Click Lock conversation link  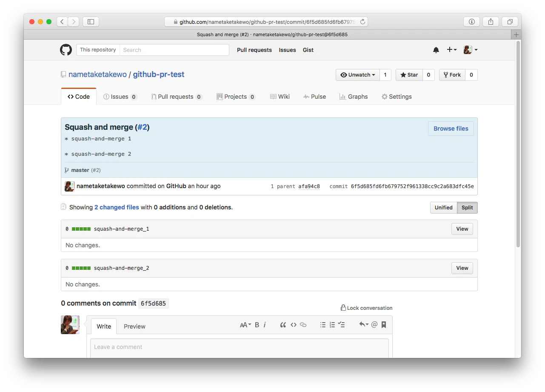point(366,308)
